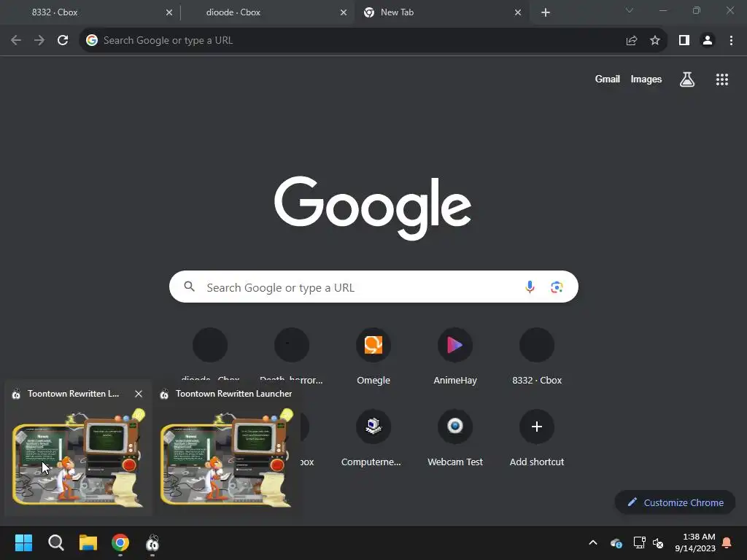
Task: Search by image with Google Lens
Action: click(x=557, y=287)
